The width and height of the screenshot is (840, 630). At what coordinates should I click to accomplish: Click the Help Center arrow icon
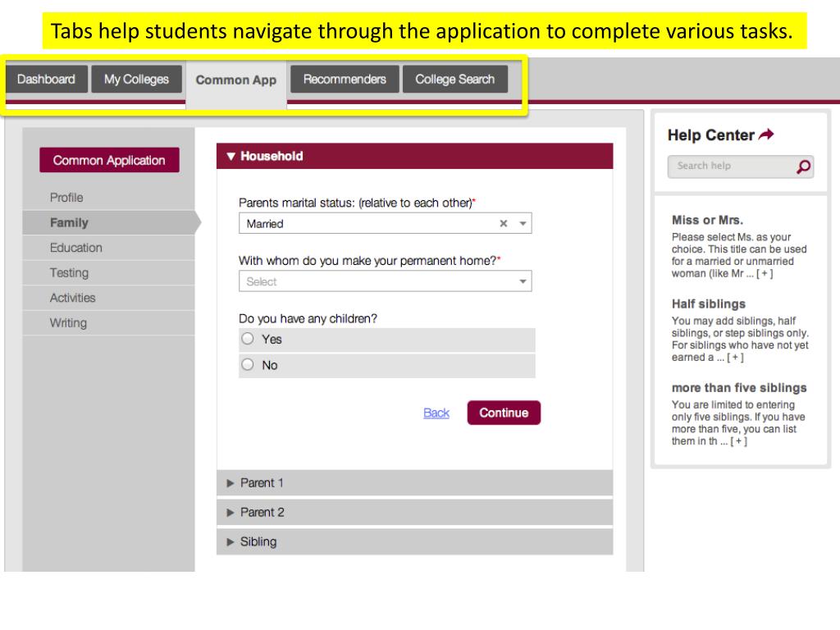coord(766,135)
